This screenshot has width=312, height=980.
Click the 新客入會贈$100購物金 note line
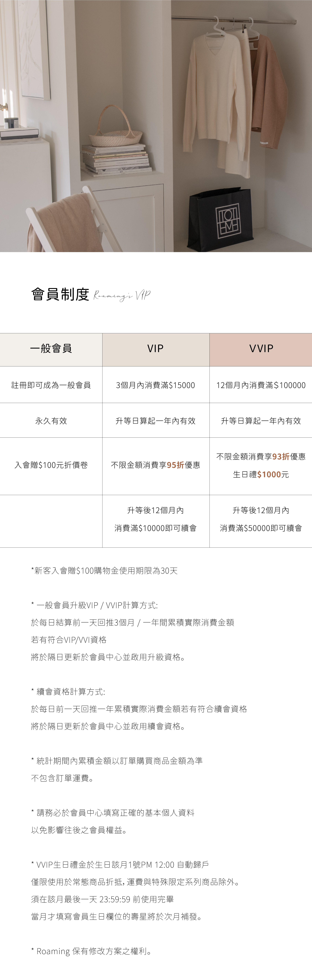pos(104,571)
